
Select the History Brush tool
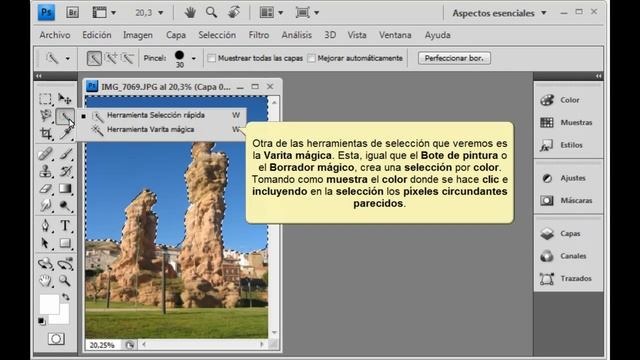click(65, 171)
